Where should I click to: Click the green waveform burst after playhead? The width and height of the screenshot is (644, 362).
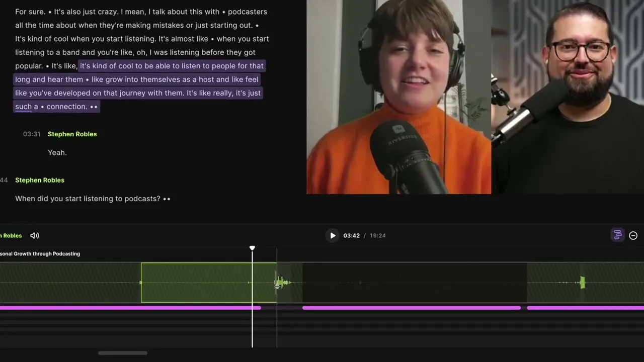point(282,283)
